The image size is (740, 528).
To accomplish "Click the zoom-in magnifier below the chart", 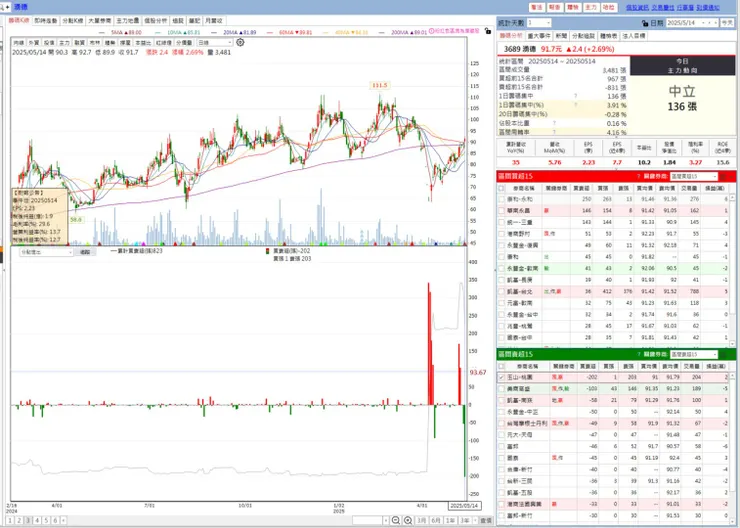I will [408, 520].
